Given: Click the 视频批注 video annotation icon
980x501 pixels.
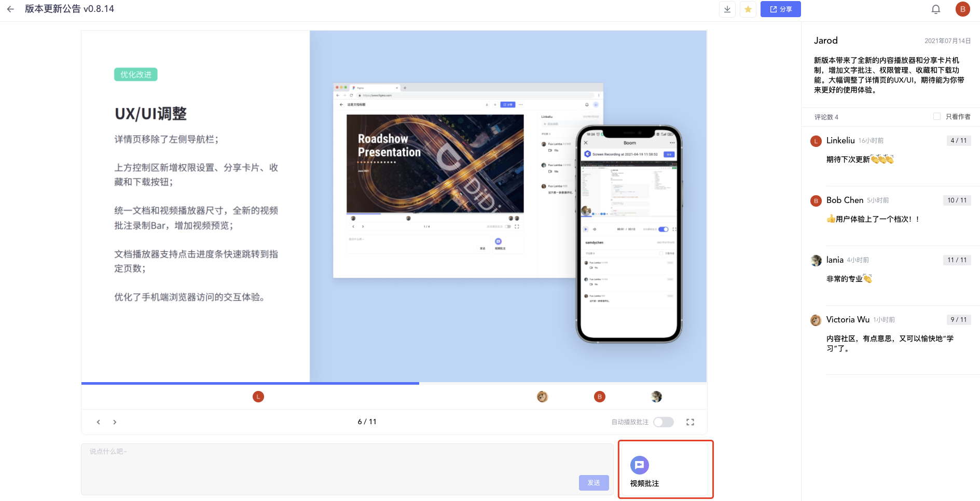Looking at the screenshot, I should pos(640,465).
